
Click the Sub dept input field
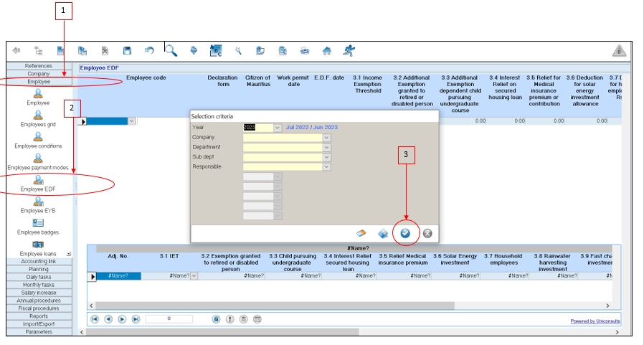(x=283, y=157)
